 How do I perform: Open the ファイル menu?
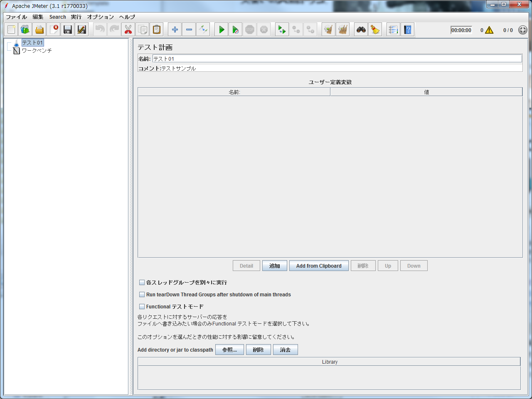tap(16, 17)
